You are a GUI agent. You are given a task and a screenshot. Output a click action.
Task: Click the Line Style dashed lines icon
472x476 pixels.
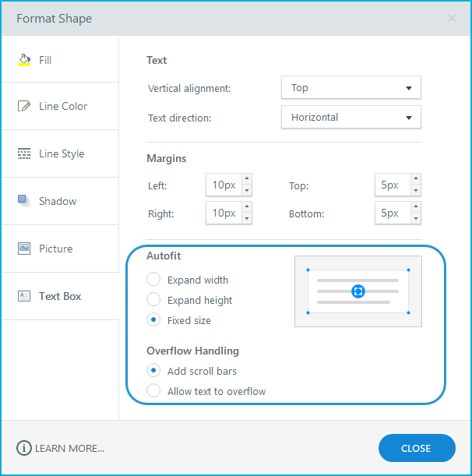pyautogui.click(x=24, y=153)
